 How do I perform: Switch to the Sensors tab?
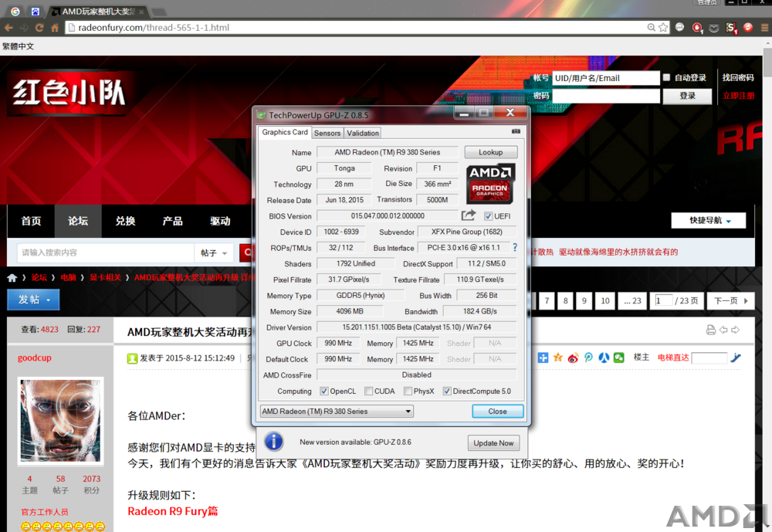[x=327, y=133]
